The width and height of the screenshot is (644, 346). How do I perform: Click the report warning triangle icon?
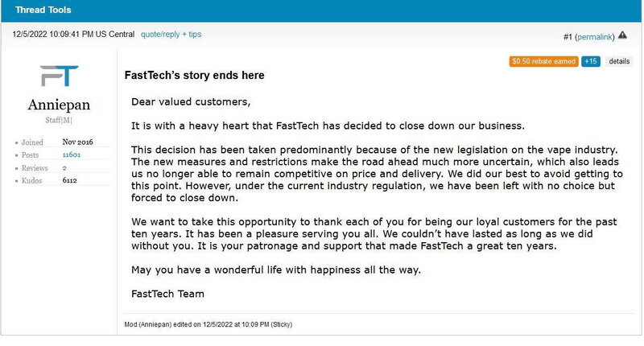[x=622, y=35]
